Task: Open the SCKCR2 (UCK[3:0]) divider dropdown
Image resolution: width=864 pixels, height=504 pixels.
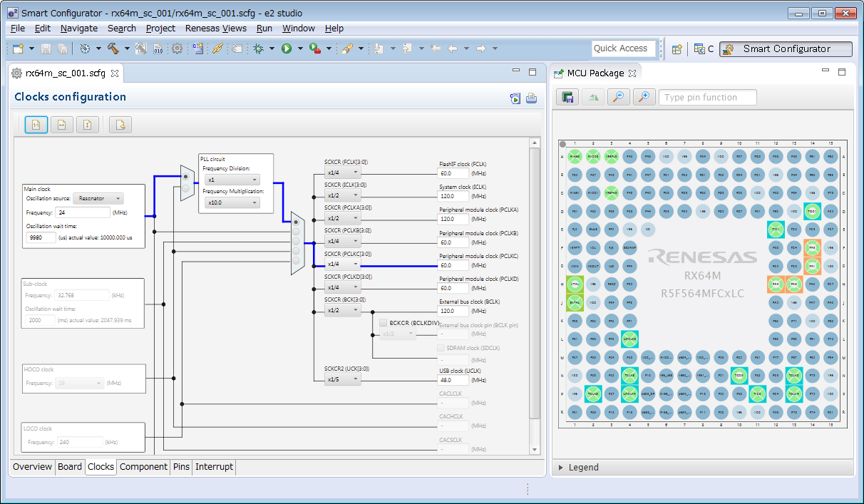Action: tap(343, 379)
